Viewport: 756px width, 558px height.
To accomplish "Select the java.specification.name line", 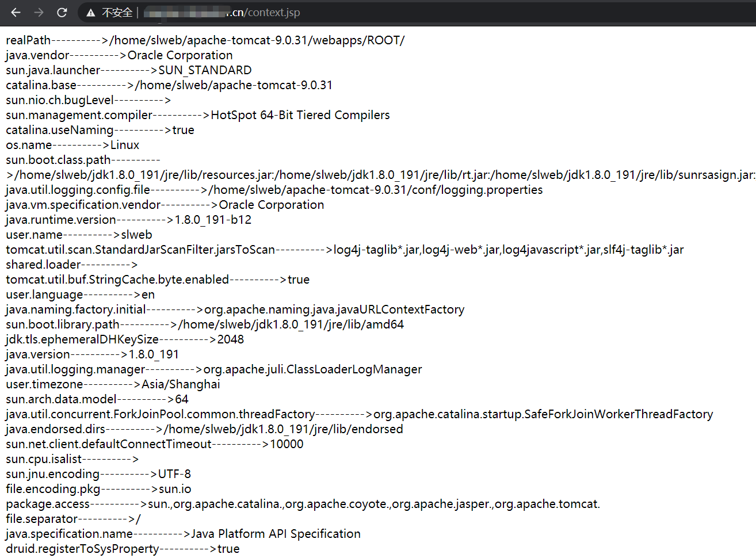I will tap(184, 534).
